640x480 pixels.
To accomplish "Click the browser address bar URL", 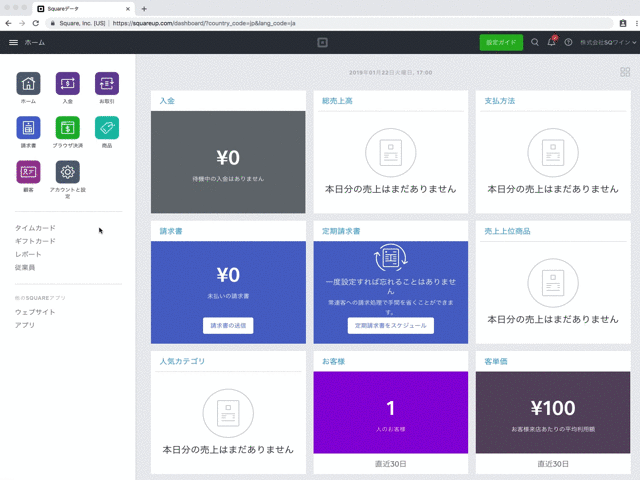I will (x=300, y=22).
